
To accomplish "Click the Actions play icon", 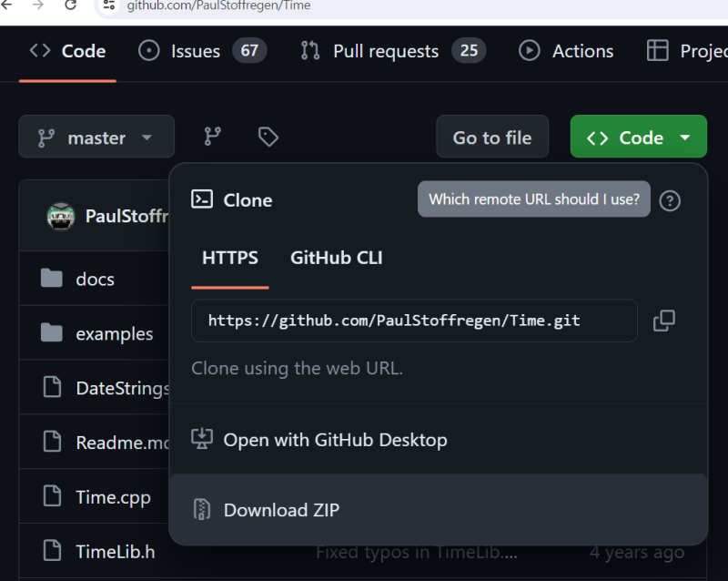I will (529, 51).
